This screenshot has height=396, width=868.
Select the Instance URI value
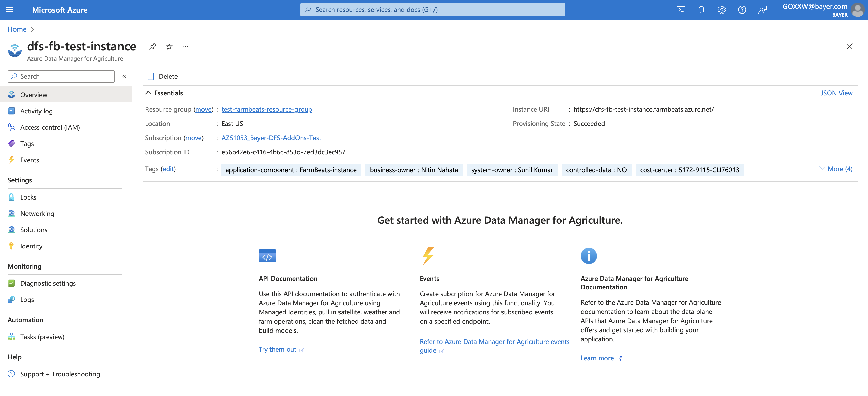click(643, 109)
